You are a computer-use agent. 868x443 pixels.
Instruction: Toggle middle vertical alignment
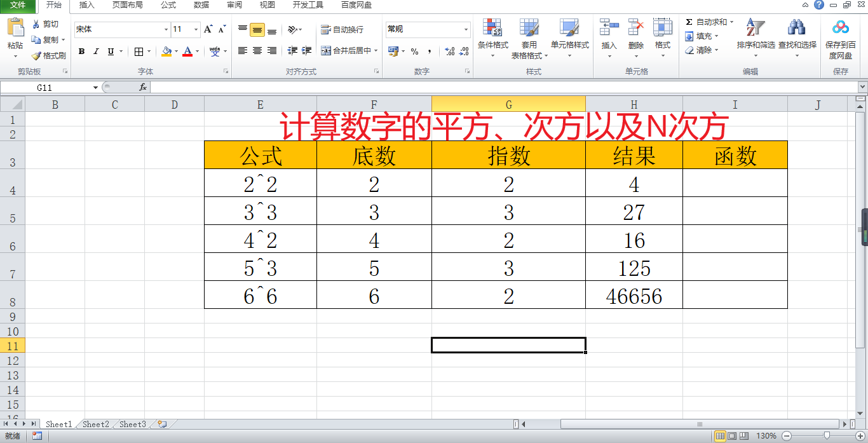[x=257, y=29]
